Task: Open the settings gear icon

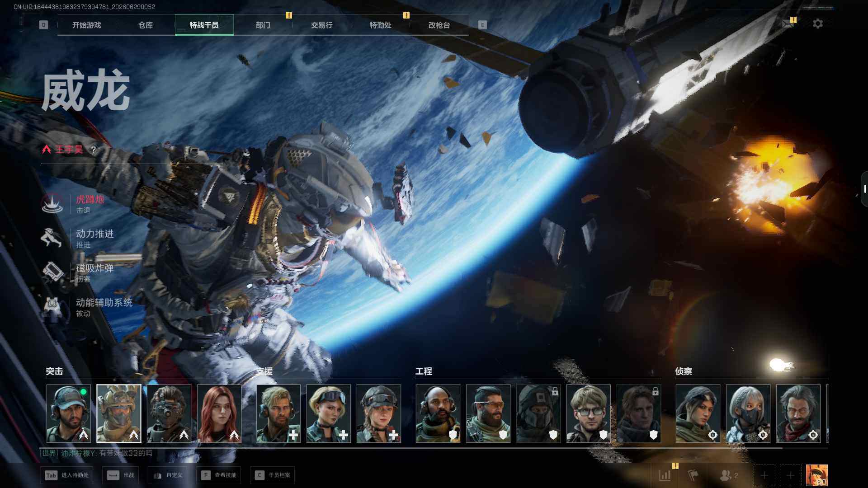Action: (x=817, y=23)
